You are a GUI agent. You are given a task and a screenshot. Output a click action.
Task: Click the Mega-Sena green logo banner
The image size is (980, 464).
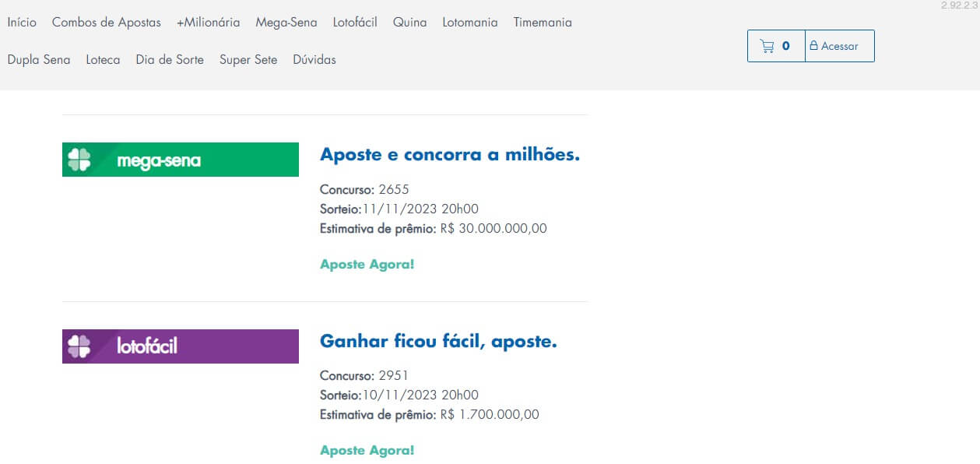point(180,160)
